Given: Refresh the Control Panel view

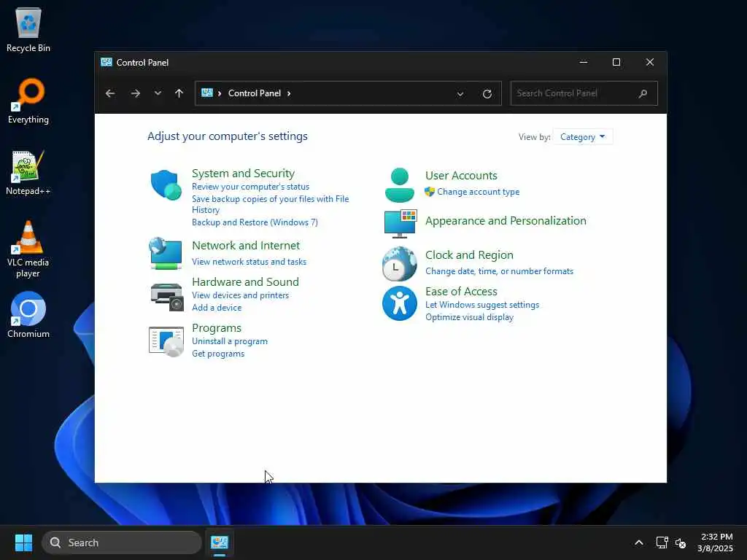Looking at the screenshot, I should [487, 94].
